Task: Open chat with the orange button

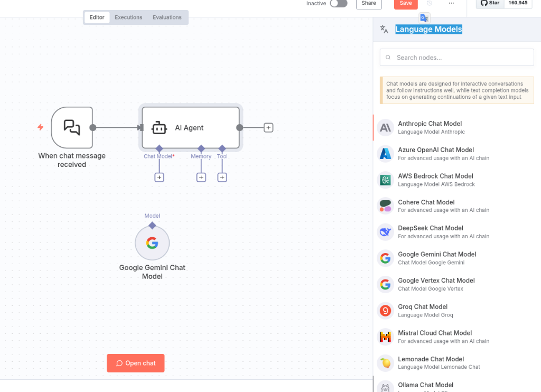Action: (136, 363)
